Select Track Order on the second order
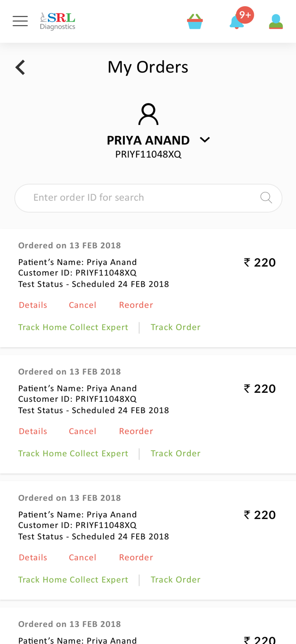This screenshot has height=644, width=296. point(176,454)
